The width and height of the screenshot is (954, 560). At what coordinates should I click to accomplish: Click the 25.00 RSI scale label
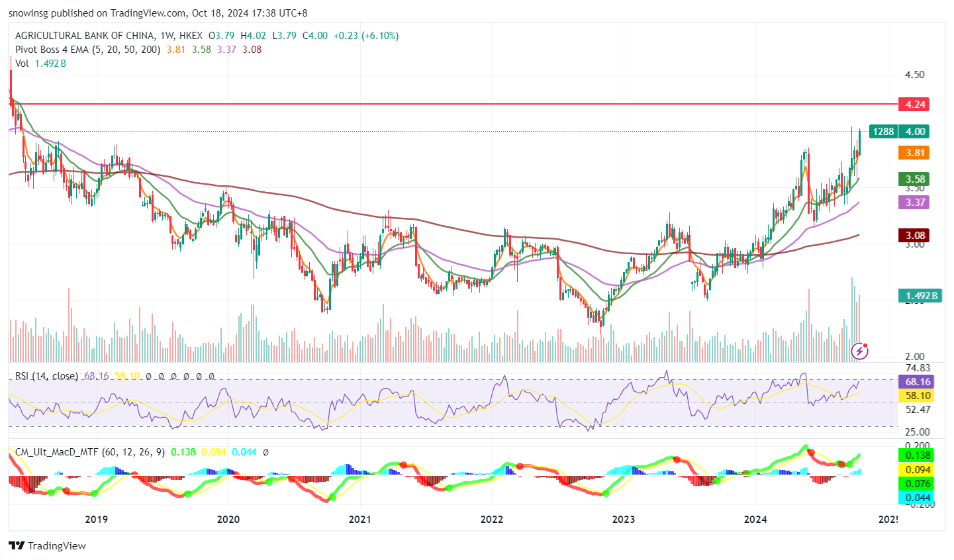918,432
